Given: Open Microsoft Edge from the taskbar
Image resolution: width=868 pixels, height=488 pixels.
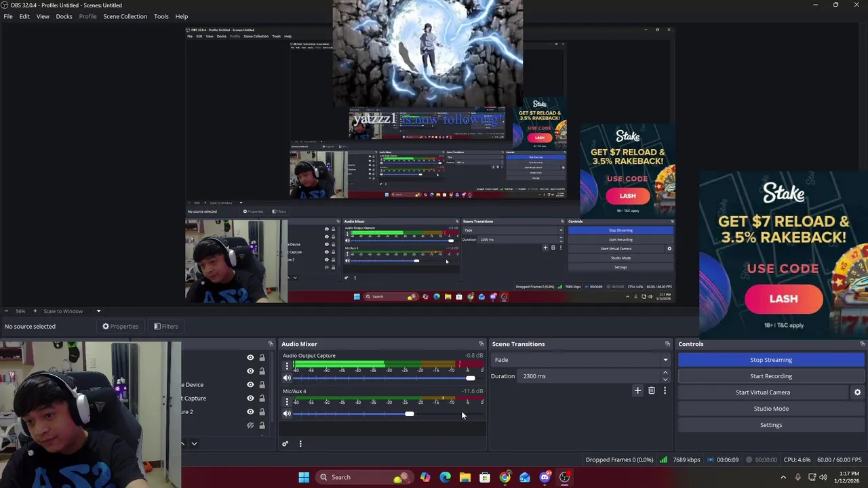Looking at the screenshot, I should click(445, 477).
